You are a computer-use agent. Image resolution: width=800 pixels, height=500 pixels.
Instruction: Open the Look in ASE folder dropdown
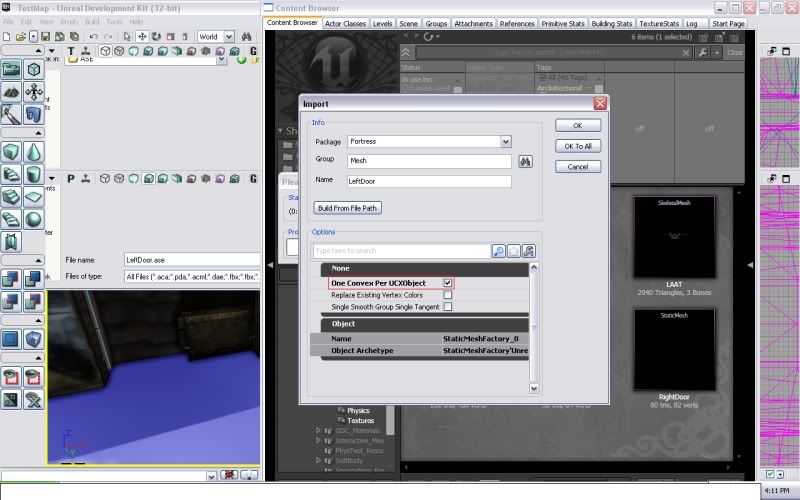(x=221, y=60)
